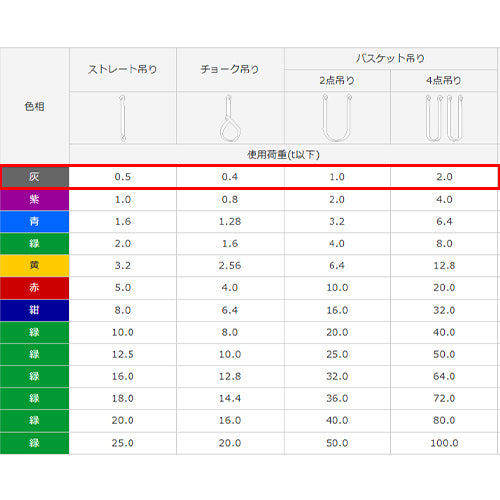The height and width of the screenshot is (500, 500).
Task: Select the yellow 黄 color cell
Action: click(x=35, y=265)
